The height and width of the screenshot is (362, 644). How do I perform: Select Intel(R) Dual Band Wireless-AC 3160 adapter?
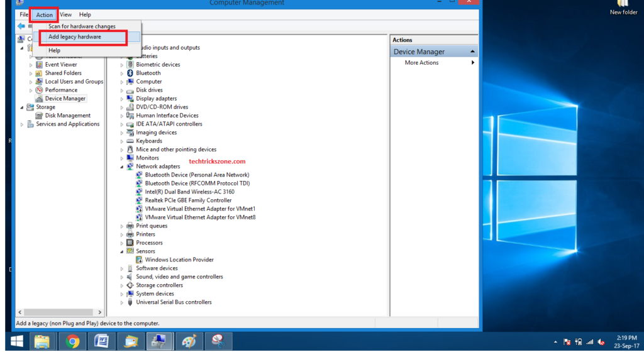click(189, 192)
